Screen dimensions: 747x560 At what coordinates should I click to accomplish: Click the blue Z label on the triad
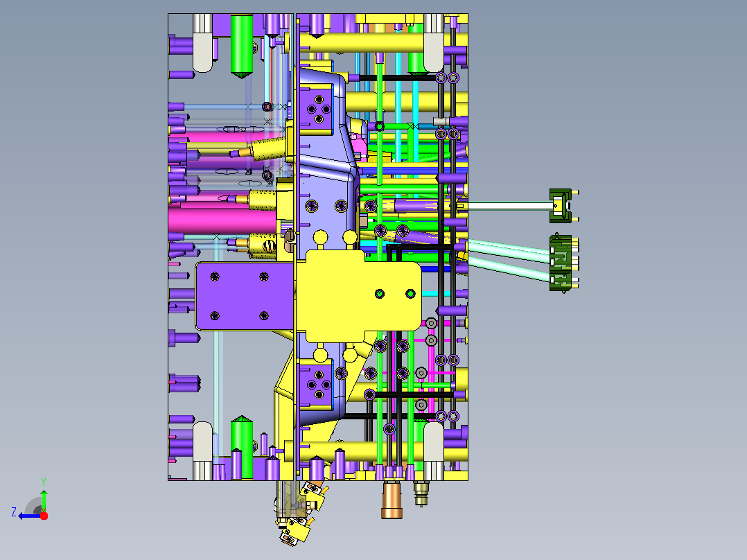click(14, 512)
